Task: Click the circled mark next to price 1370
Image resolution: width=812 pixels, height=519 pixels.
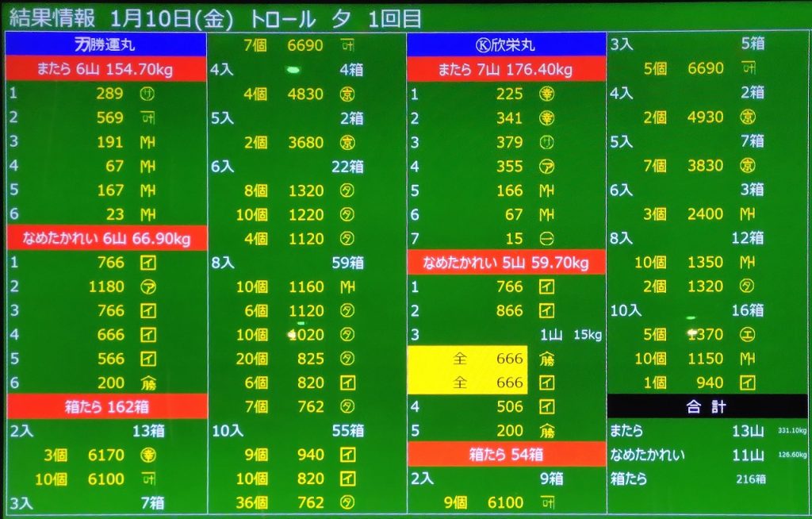Action: 747,335
